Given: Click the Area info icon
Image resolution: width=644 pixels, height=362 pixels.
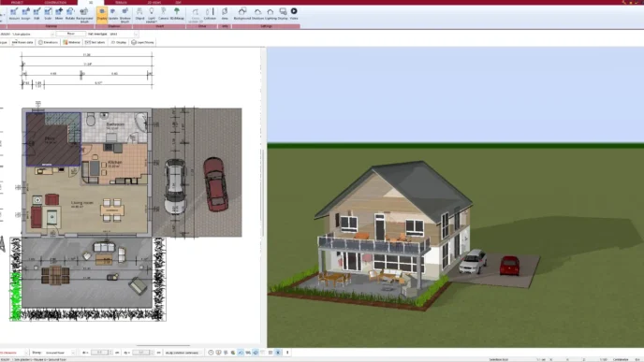Looking at the screenshot, I should click(225, 13).
